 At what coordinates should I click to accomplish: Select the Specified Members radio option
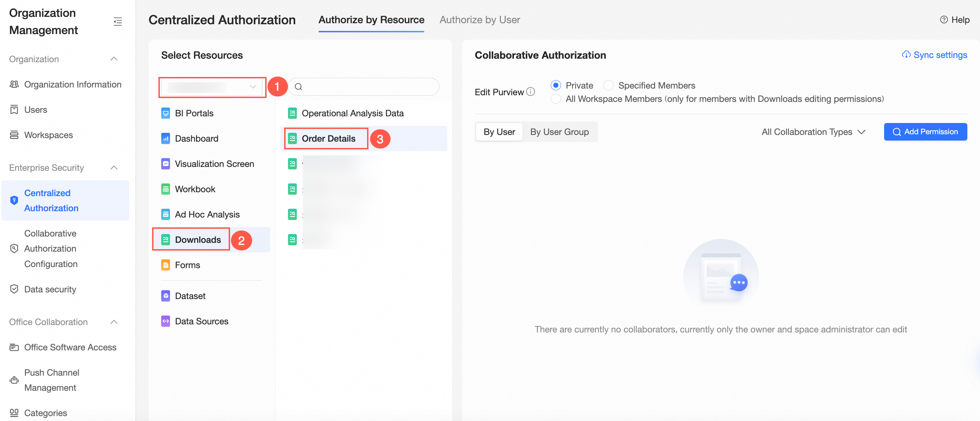click(x=608, y=85)
